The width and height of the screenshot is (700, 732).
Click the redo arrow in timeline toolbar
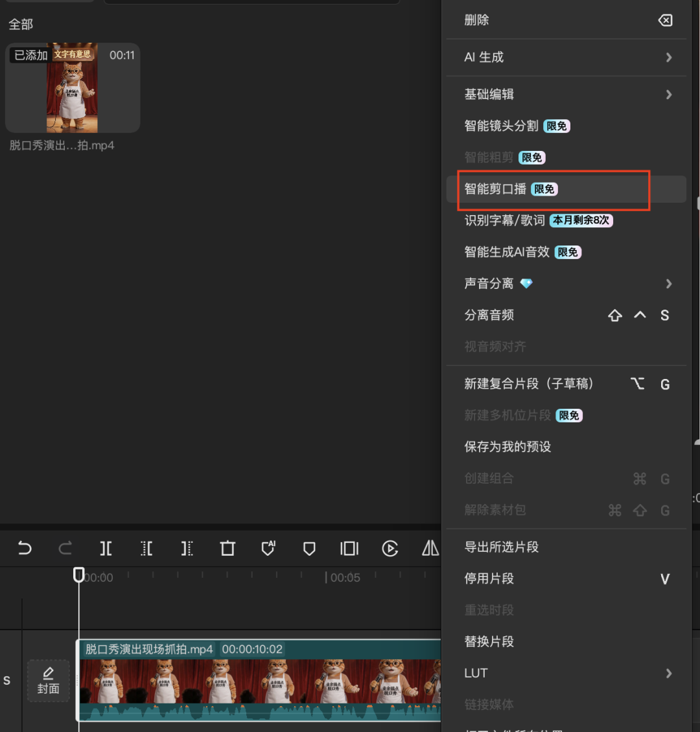(65, 547)
